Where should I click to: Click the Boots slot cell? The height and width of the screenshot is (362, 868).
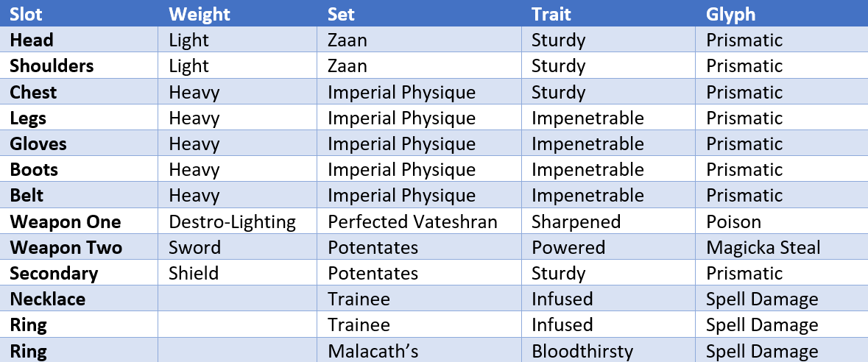click(x=80, y=169)
